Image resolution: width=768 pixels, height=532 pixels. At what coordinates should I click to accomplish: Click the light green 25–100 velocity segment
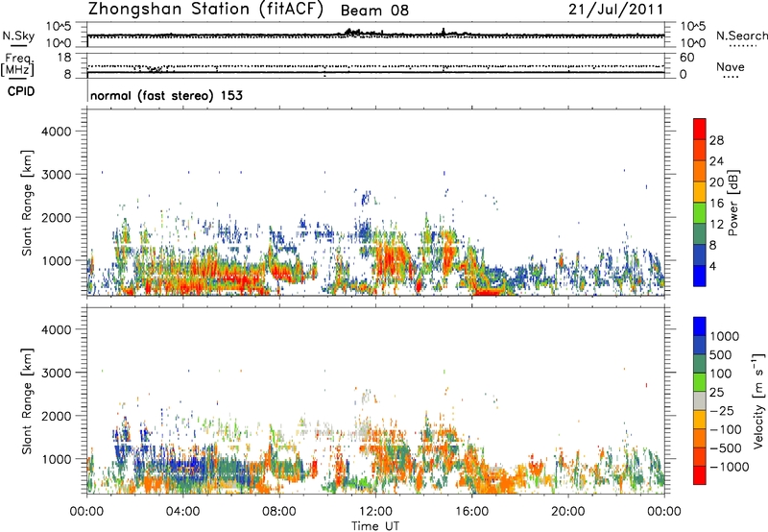click(700, 382)
